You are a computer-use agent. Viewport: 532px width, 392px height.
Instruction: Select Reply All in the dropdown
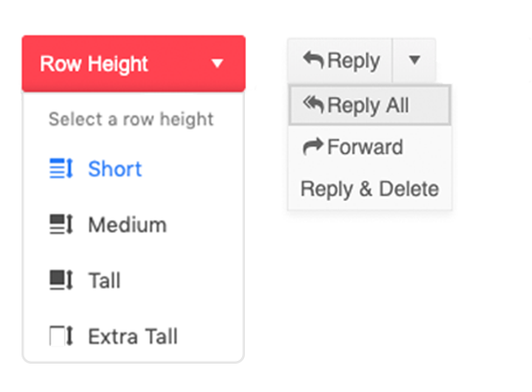[370, 105]
